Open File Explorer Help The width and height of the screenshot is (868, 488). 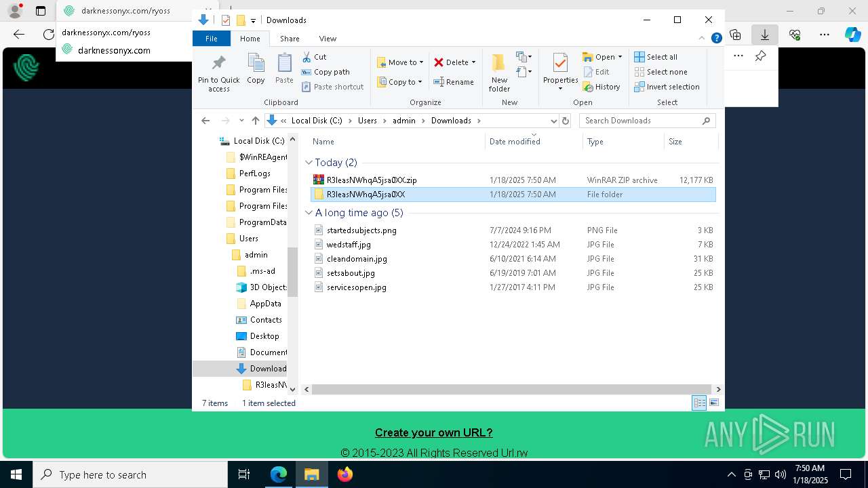tap(716, 39)
